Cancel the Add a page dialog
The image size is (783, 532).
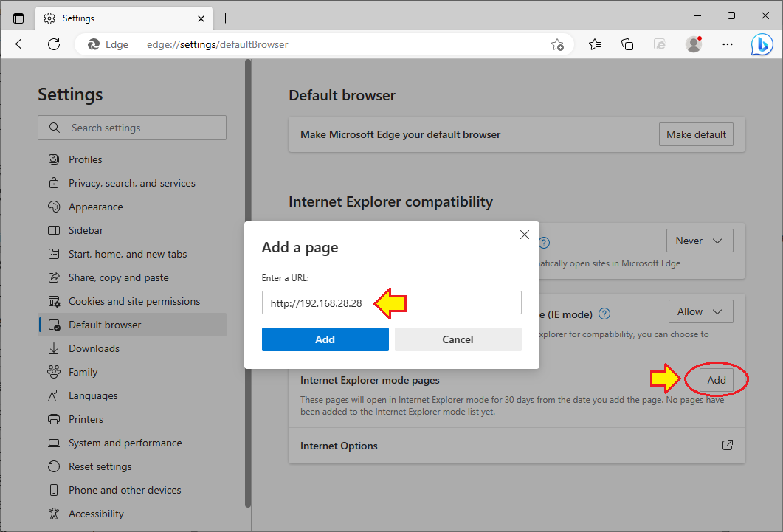(x=458, y=340)
